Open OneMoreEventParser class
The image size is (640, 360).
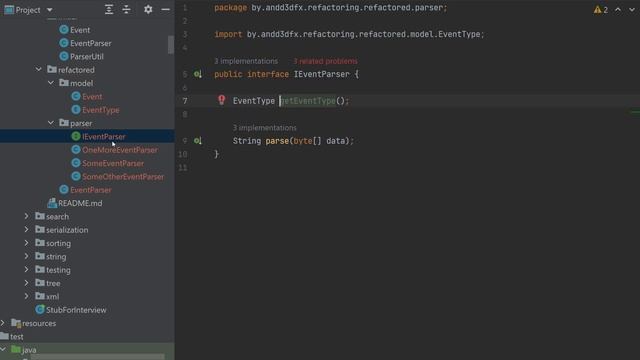pos(120,150)
